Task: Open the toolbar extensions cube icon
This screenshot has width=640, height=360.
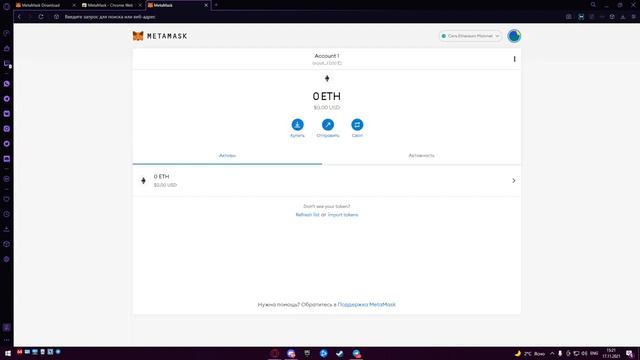Action: [612, 17]
